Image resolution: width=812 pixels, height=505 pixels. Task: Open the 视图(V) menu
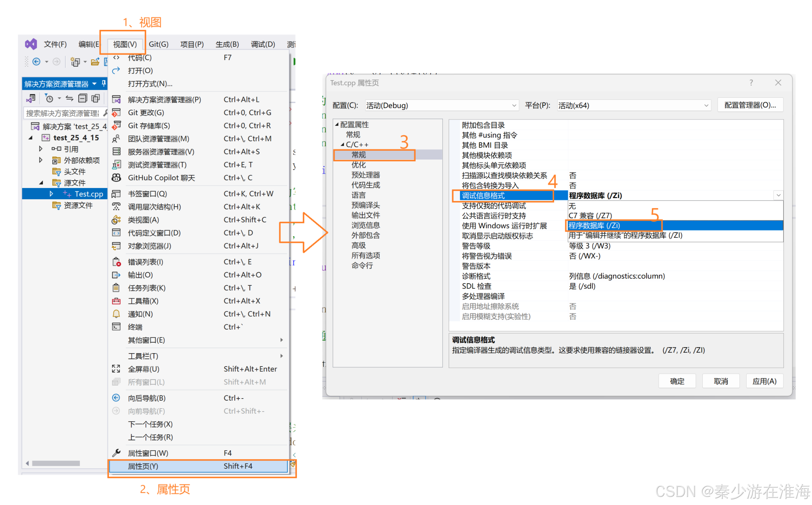pyautogui.click(x=125, y=44)
